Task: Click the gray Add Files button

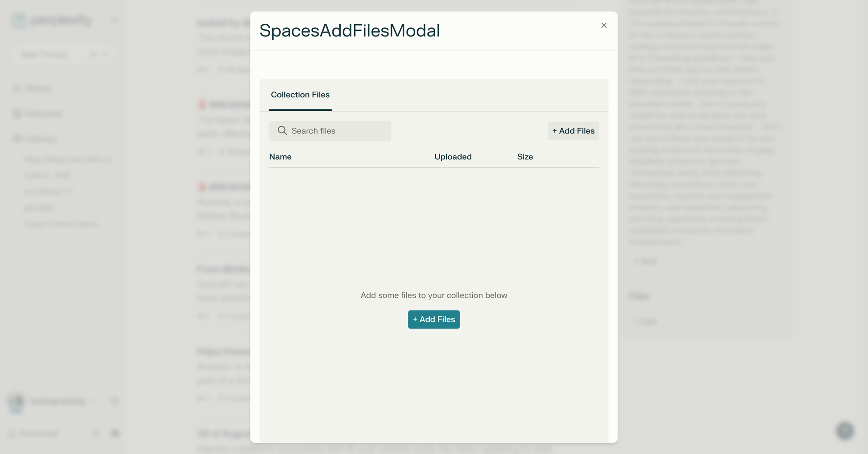Action: (x=573, y=131)
